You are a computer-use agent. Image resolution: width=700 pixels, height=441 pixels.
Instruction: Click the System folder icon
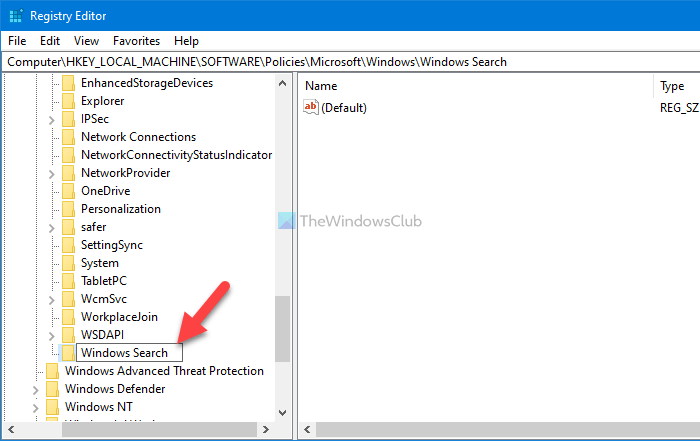(68, 263)
